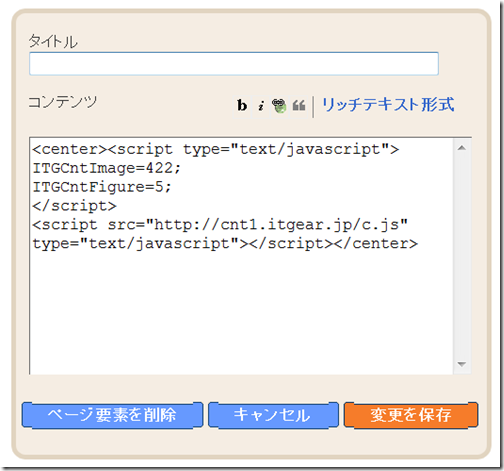Click the cnt1.itgear.jp/c.js URL text
Screen dimensions: 504x471
[310, 225]
